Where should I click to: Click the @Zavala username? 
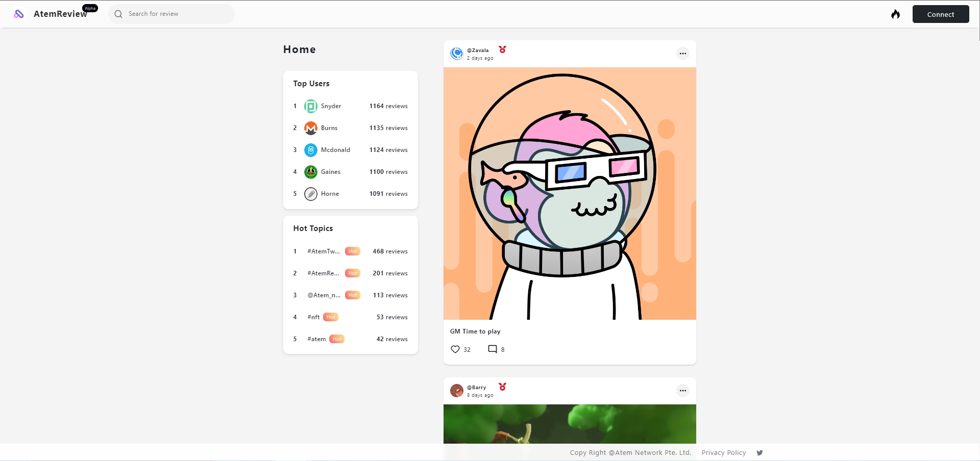coord(478,50)
